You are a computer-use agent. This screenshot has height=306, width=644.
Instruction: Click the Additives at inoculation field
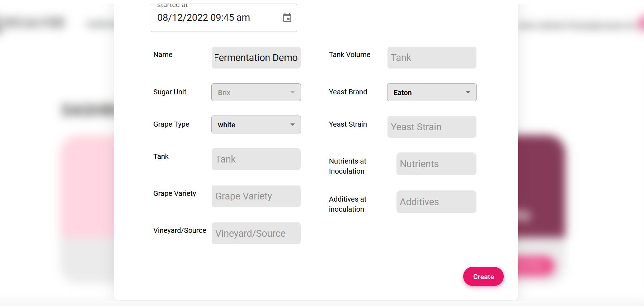coord(436,202)
